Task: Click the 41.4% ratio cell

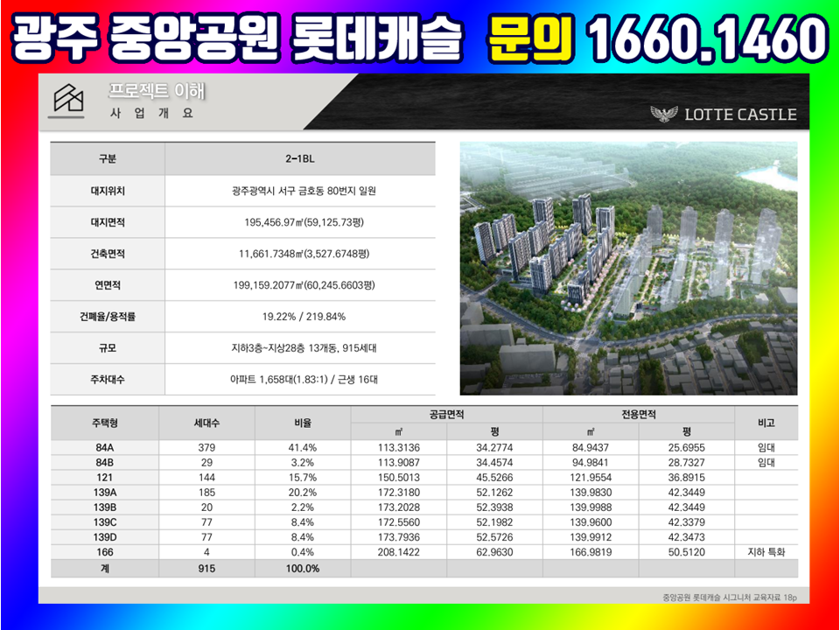Action: point(303,448)
